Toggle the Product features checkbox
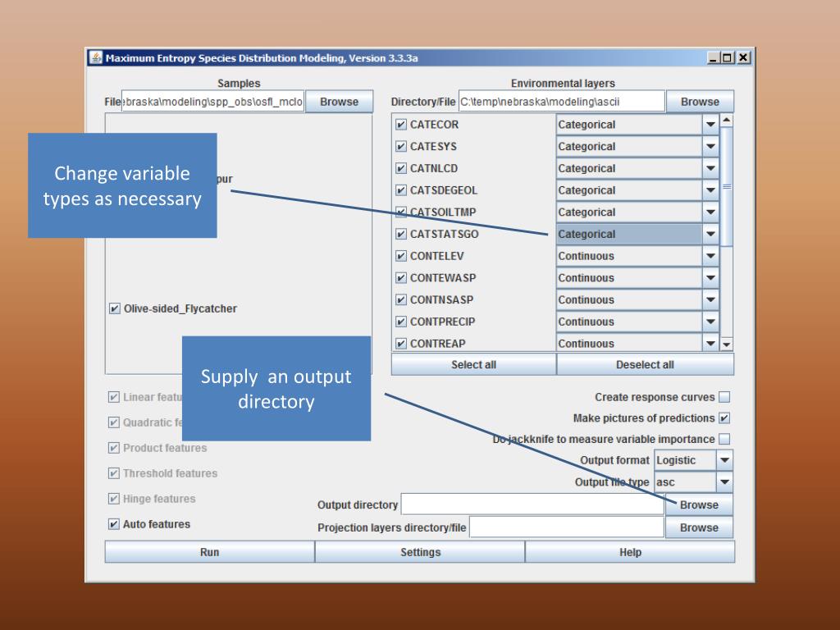Viewport: 840px width, 630px height. click(113, 448)
